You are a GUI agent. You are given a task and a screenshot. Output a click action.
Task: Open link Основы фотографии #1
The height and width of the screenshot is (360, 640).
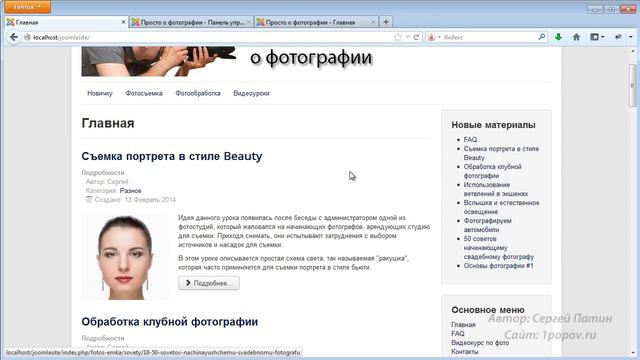click(498, 266)
